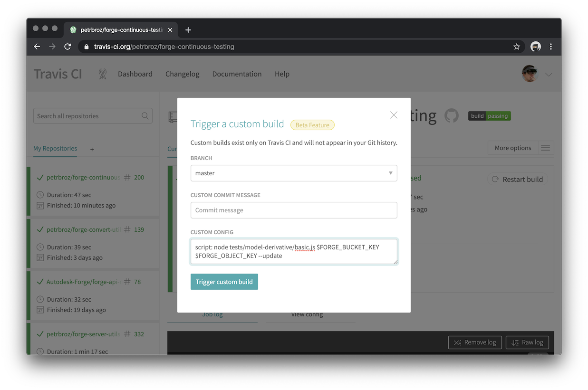Click the address bar URL
This screenshot has height=390, width=588.
pos(164,47)
